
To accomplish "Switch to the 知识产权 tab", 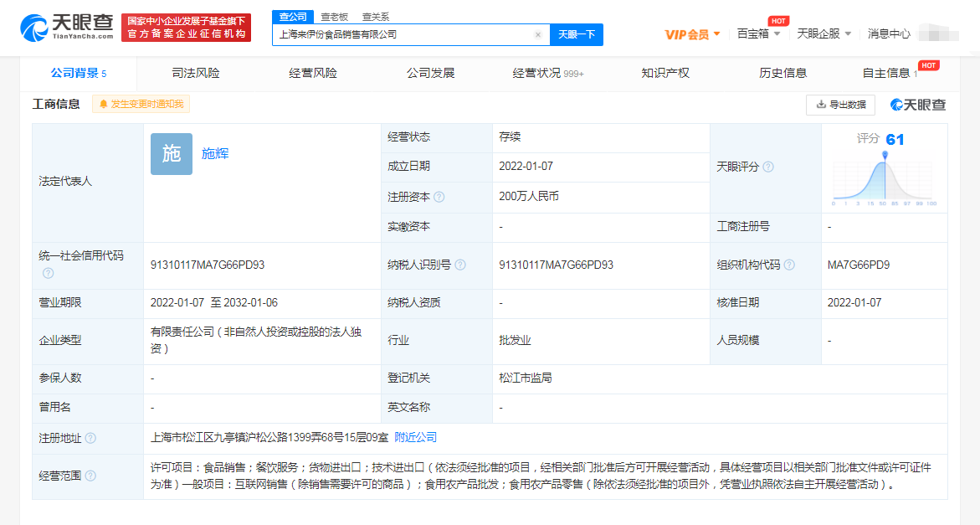I will pyautogui.click(x=665, y=74).
